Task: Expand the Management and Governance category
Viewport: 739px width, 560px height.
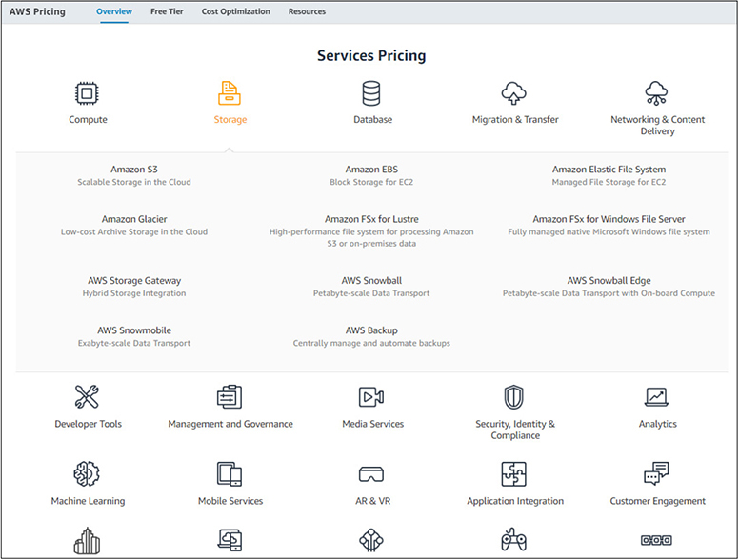Action: click(230, 406)
